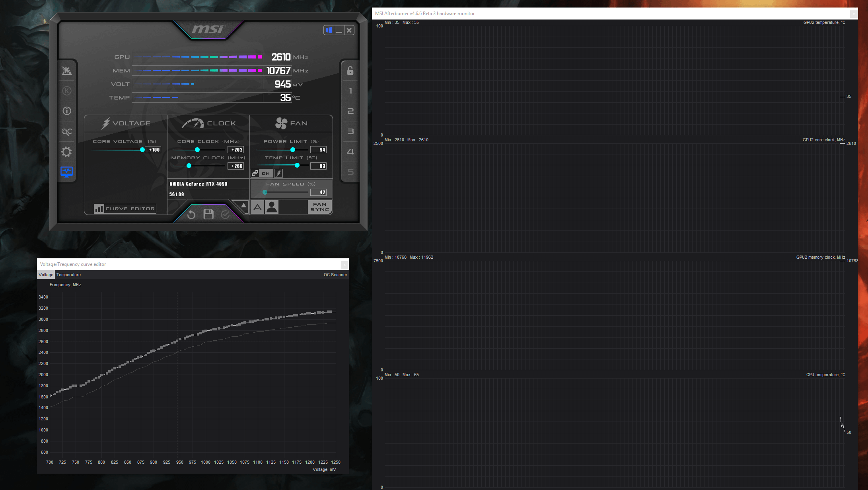Image resolution: width=868 pixels, height=490 pixels.
Task: Click the Memory Clock slider handle
Action: tap(189, 166)
